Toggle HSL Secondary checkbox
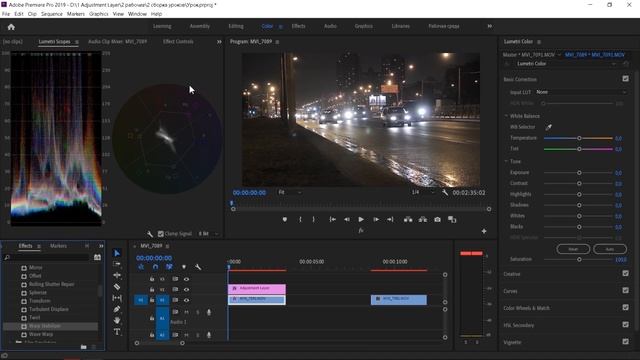The height and width of the screenshot is (360, 640). click(x=625, y=324)
